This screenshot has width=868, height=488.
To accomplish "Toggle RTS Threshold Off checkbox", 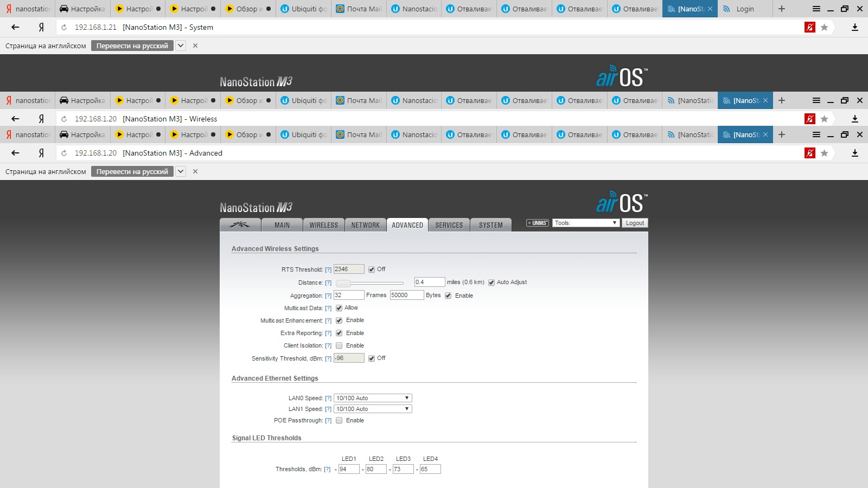I will tap(372, 269).
